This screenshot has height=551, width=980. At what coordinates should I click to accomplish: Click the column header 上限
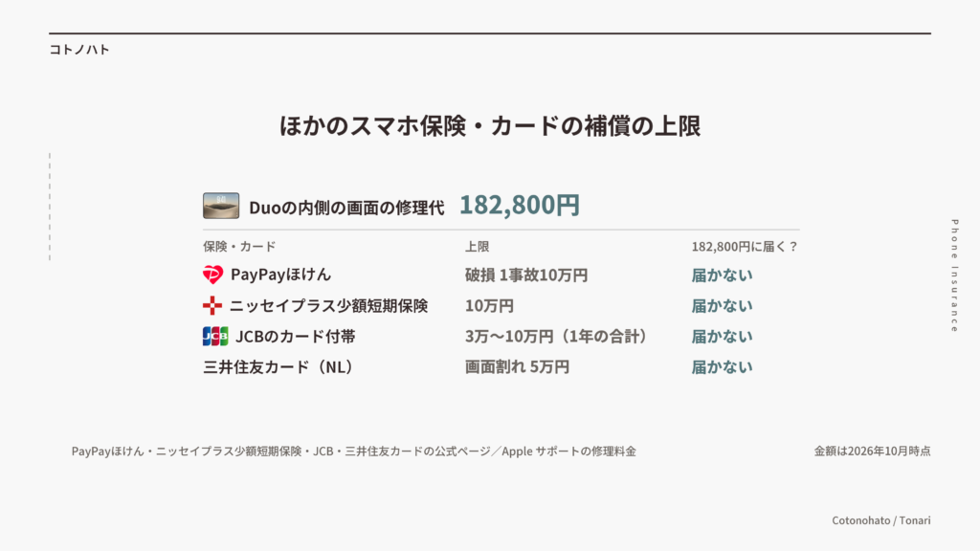pyautogui.click(x=477, y=246)
